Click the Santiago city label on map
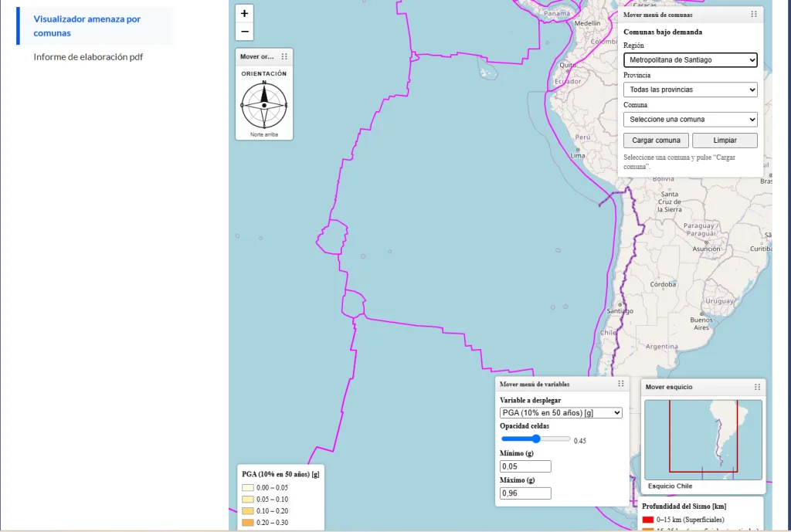 [620, 311]
